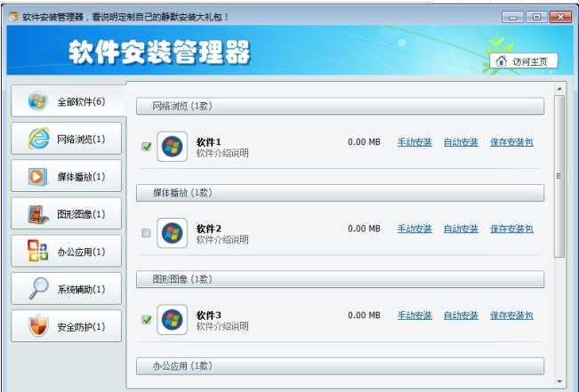The width and height of the screenshot is (579, 392).
Task: Click the 软件1 name text
Action: 209,142
